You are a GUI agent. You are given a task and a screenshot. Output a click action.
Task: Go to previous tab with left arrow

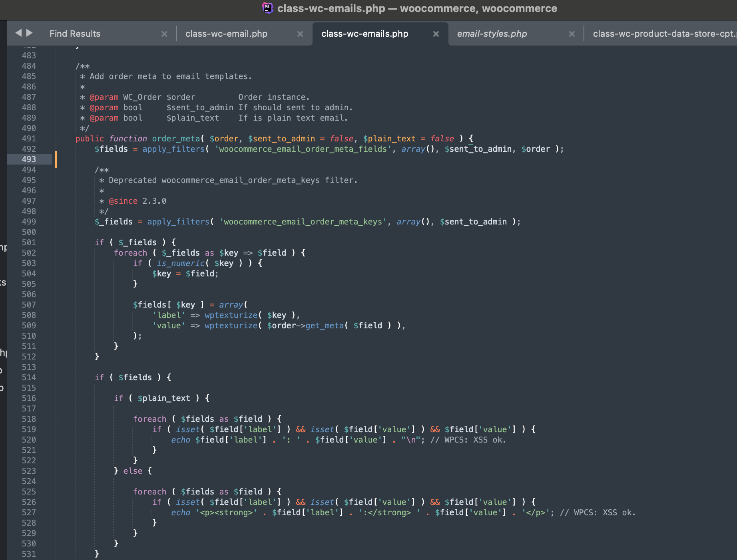(x=18, y=33)
